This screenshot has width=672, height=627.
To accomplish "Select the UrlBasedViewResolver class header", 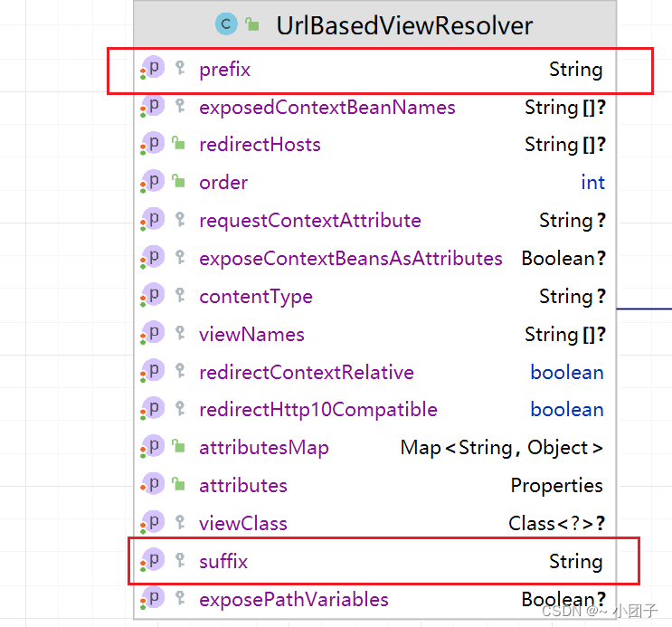I will pyautogui.click(x=404, y=25).
